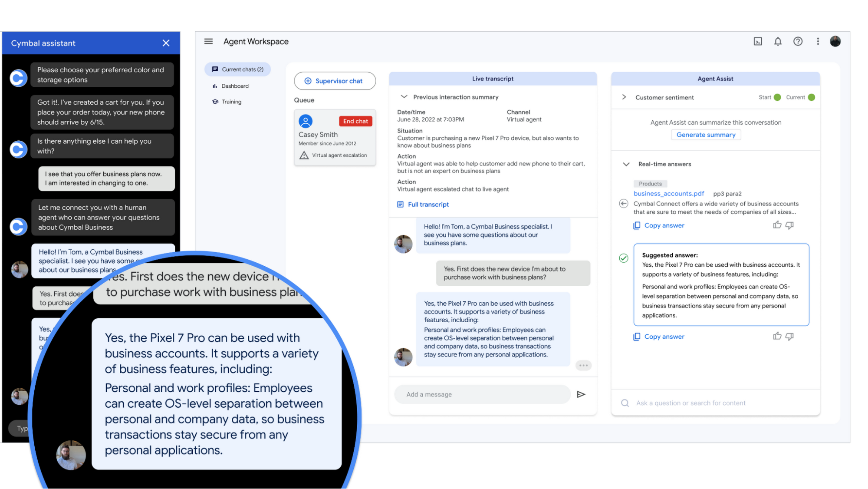Send the message with the arrow icon
Viewport: 868px width, 489px height.
(581, 394)
